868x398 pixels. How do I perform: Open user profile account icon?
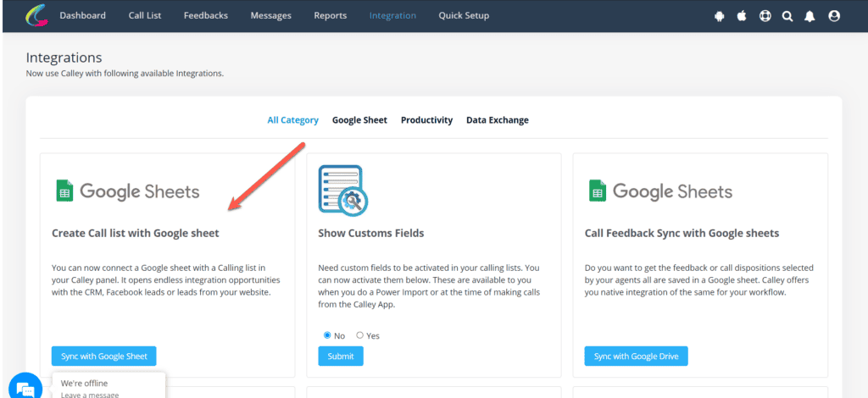(834, 16)
